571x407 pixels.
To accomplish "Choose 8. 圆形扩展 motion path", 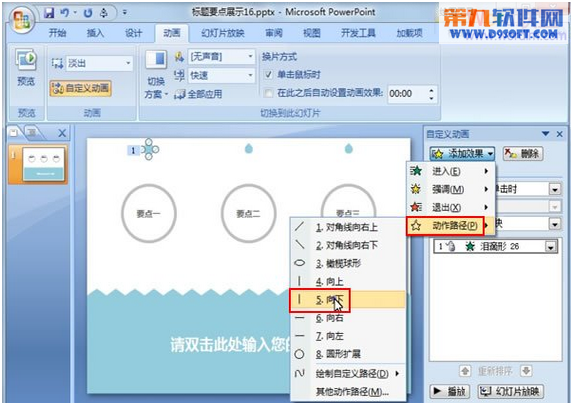I will coord(348,353).
